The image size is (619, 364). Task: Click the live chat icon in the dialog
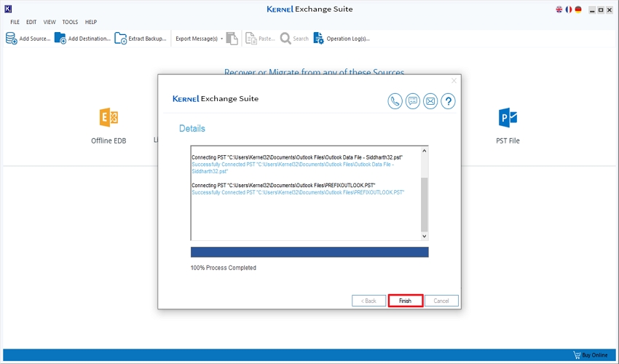pyautogui.click(x=412, y=101)
